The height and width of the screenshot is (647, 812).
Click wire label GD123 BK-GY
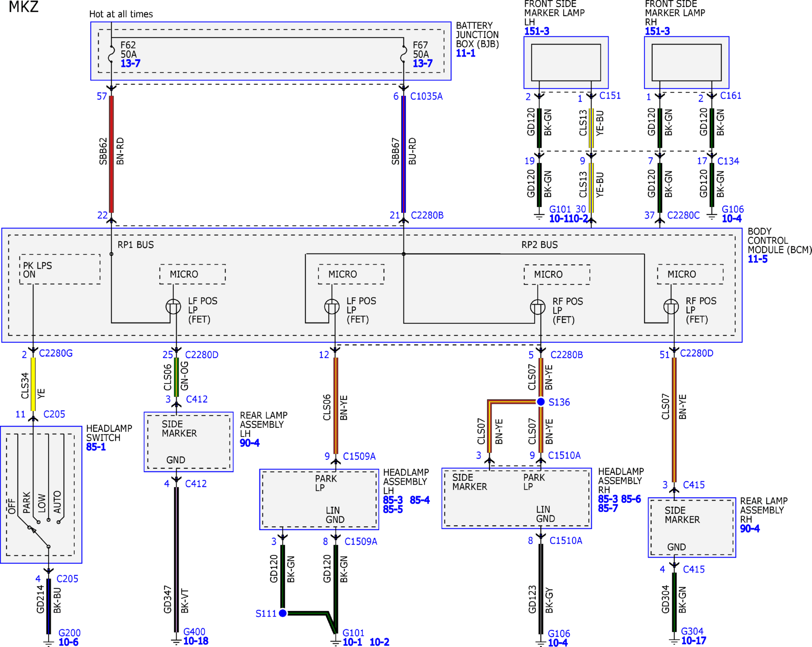pyautogui.click(x=541, y=599)
